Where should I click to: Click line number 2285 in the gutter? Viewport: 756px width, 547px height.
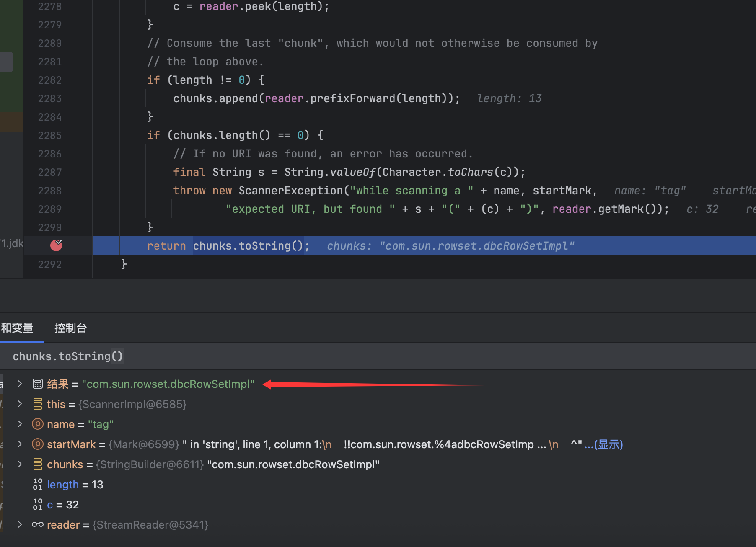(x=49, y=135)
